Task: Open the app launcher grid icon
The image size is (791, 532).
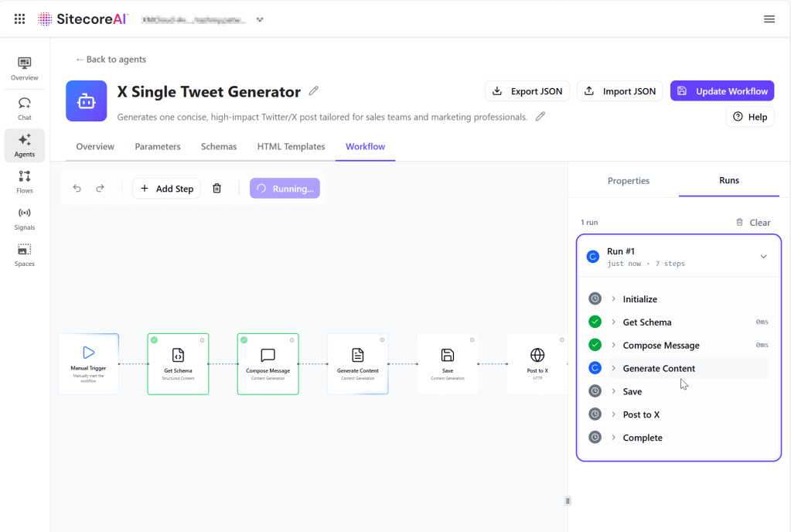Action: (20, 19)
